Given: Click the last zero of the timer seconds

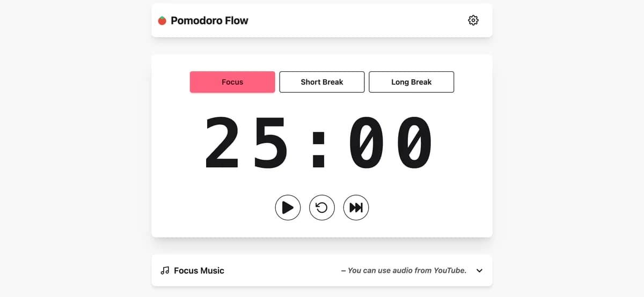Looking at the screenshot, I should [x=414, y=142].
